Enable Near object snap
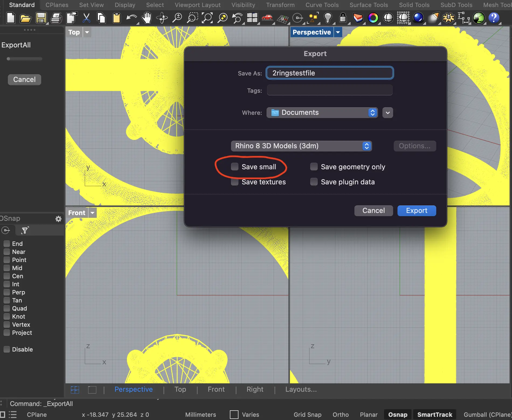 pyautogui.click(x=7, y=252)
